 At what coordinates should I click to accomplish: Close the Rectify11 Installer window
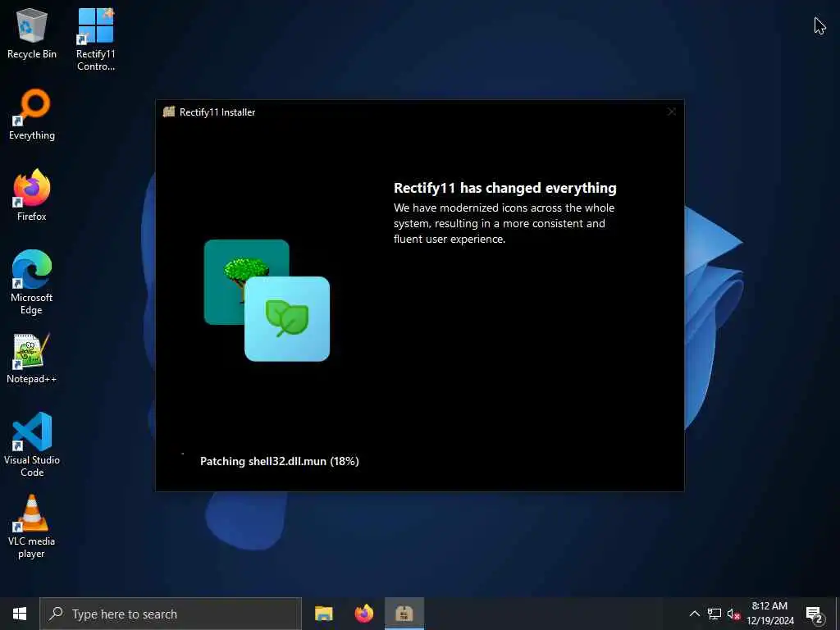tap(672, 112)
